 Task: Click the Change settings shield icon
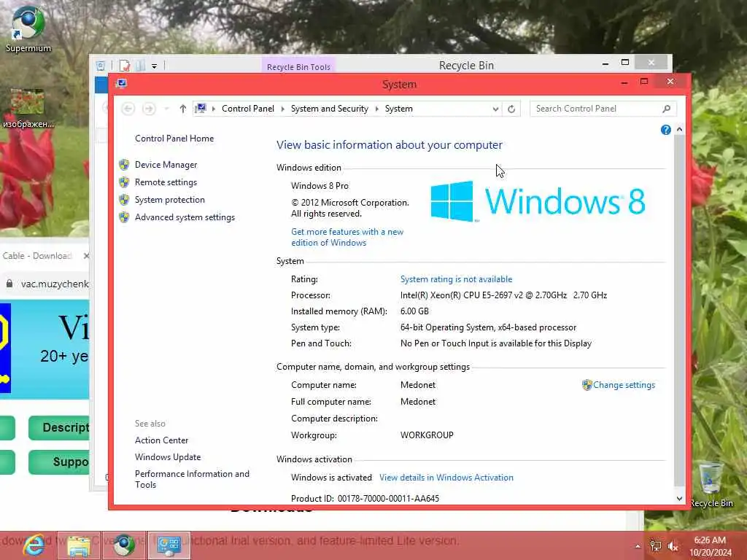[x=587, y=385]
